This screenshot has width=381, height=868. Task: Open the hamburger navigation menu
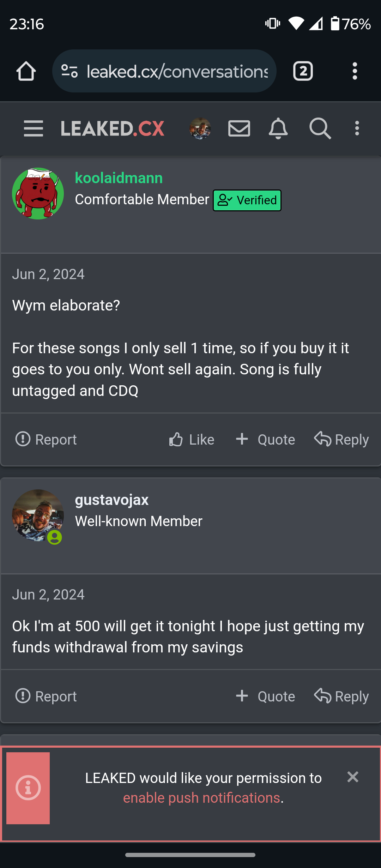[x=34, y=128]
